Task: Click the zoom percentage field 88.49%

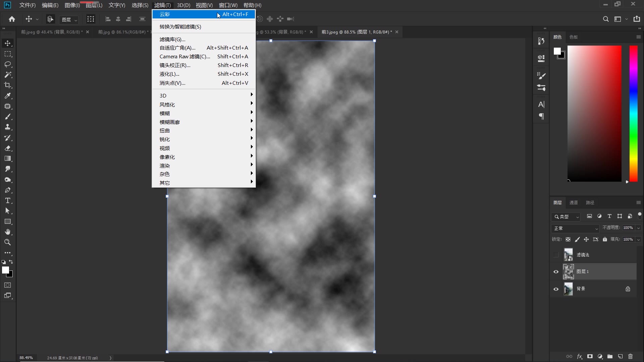Action: tap(26, 358)
